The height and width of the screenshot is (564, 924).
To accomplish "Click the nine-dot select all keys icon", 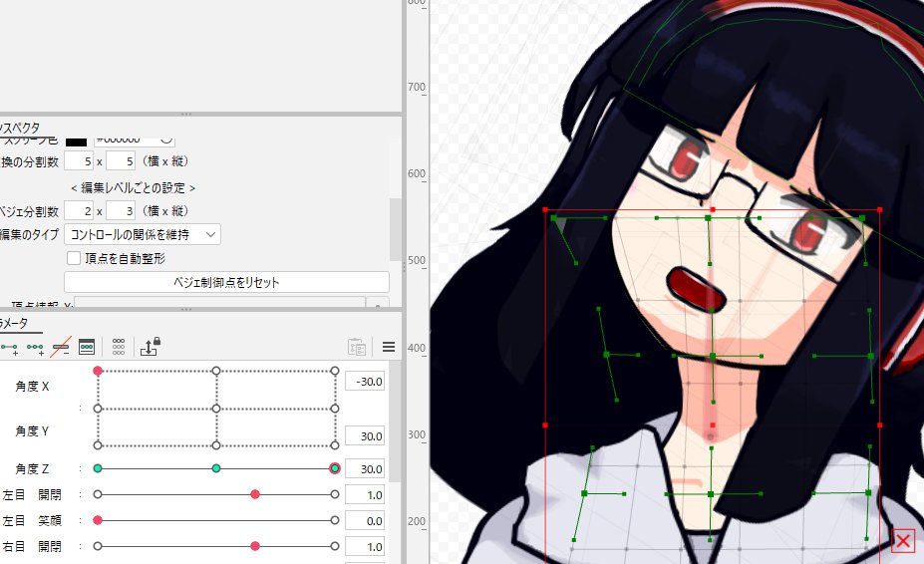I will click(x=119, y=347).
